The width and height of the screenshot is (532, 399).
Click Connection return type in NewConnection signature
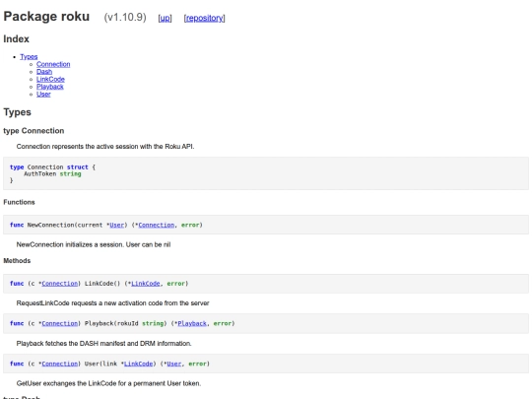(156, 225)
